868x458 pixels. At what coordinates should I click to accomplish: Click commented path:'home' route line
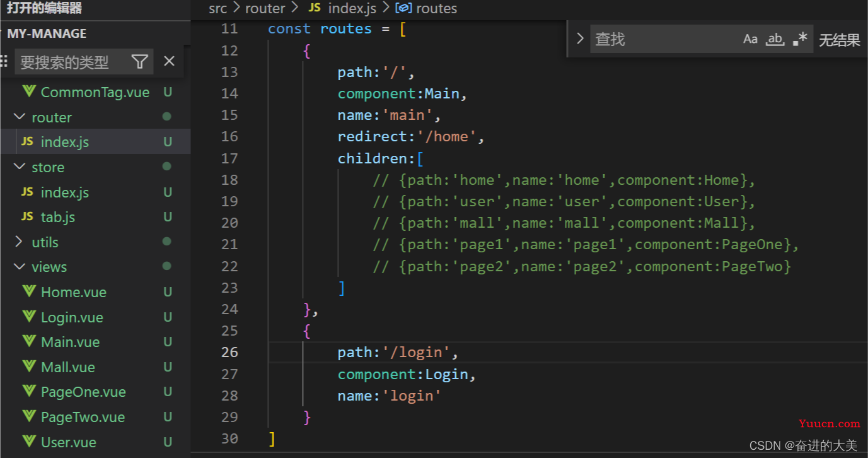[564, 180]
